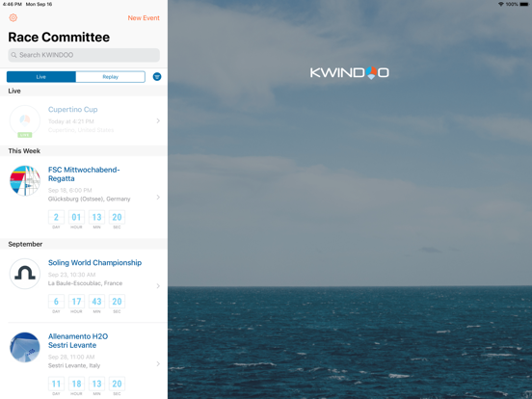
Task: Open Allenamento H2O Sestri Levante event
Action: 84,361
